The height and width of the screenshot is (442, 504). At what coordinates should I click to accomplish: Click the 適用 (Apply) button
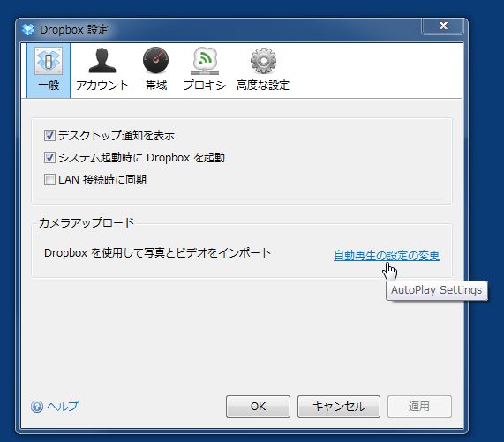(419, 407)
